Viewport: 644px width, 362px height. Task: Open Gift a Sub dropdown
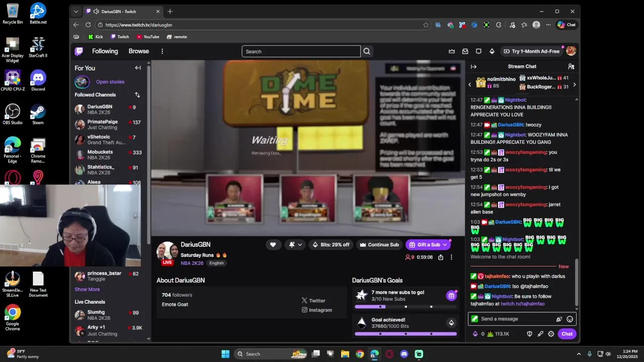click(x=428, y=245)
